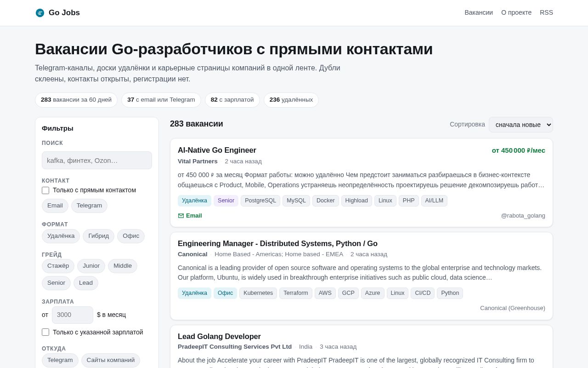Filter by Middle grade
The width and height of the screenshot is (588, 368).
pyautogui.click(x=123, y=266)
